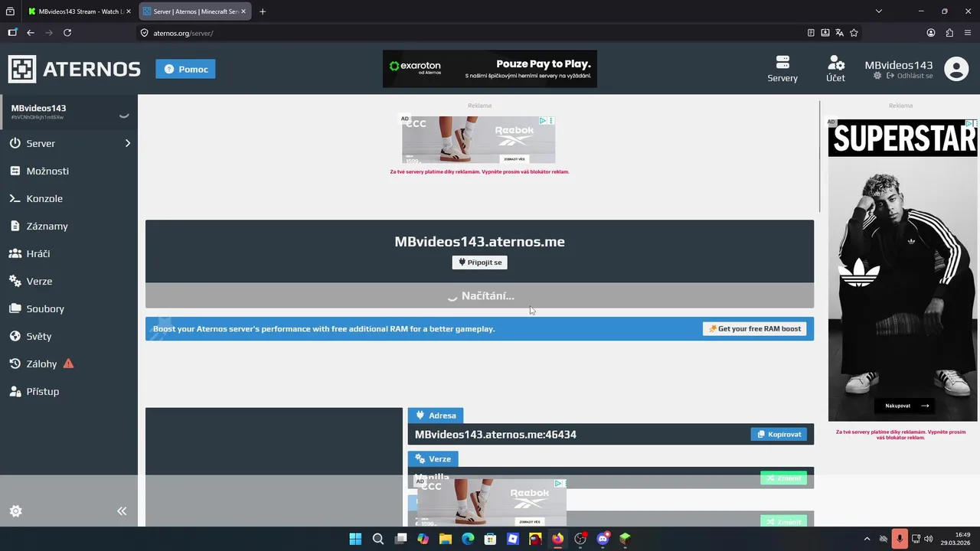Open the Servery list
Viewport: 980px width, 551px height.
tap(782, 69)
